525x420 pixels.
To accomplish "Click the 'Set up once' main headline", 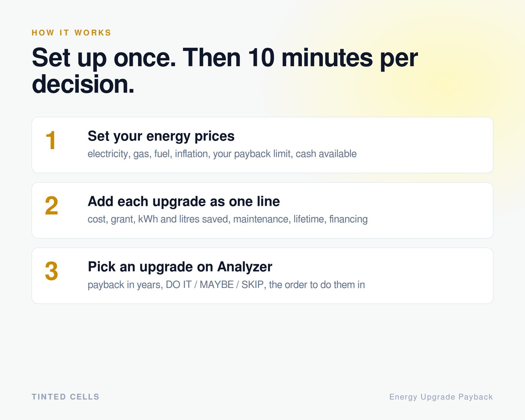I will [x=225, y=71].
